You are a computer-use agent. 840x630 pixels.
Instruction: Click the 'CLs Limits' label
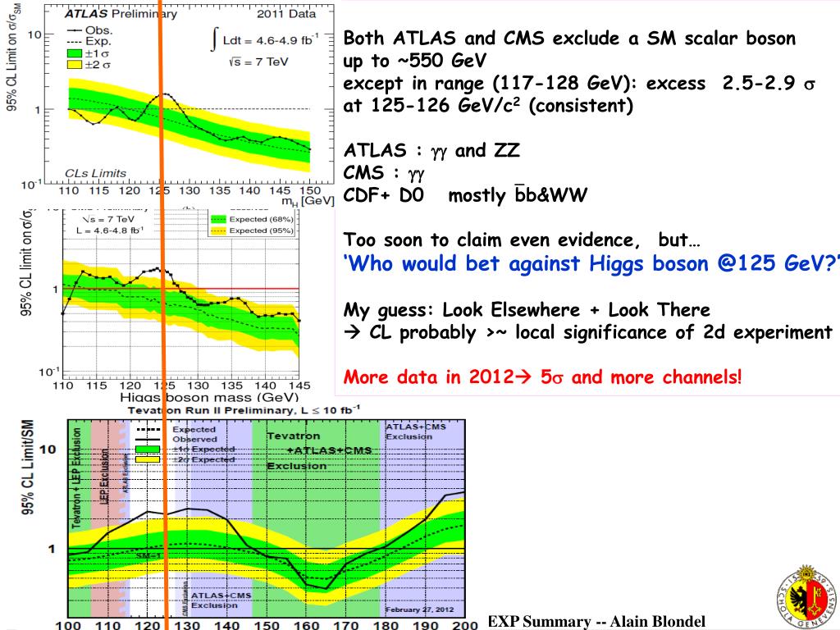(x=95, y=173)
